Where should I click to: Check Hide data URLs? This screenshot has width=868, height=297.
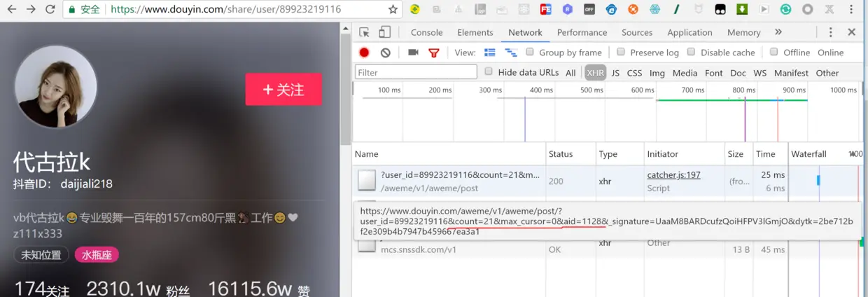click(x=489, y=71)
